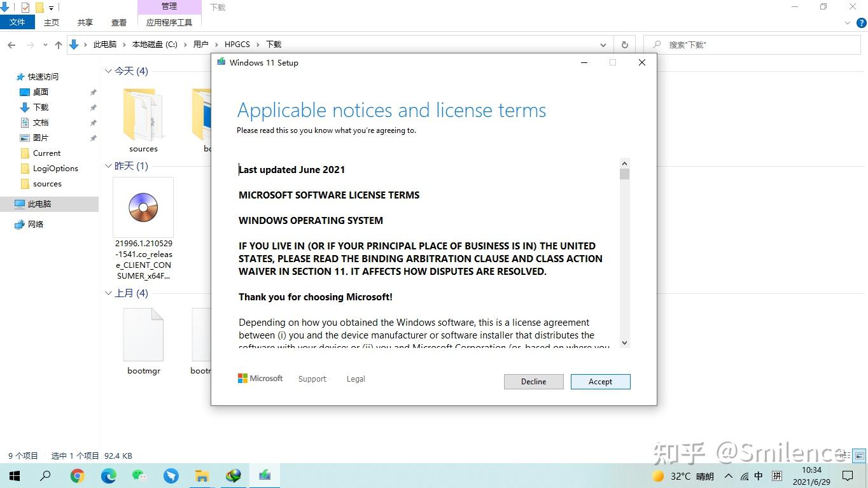
Task: Collapse the 上月 group
Action: point(108,293)
